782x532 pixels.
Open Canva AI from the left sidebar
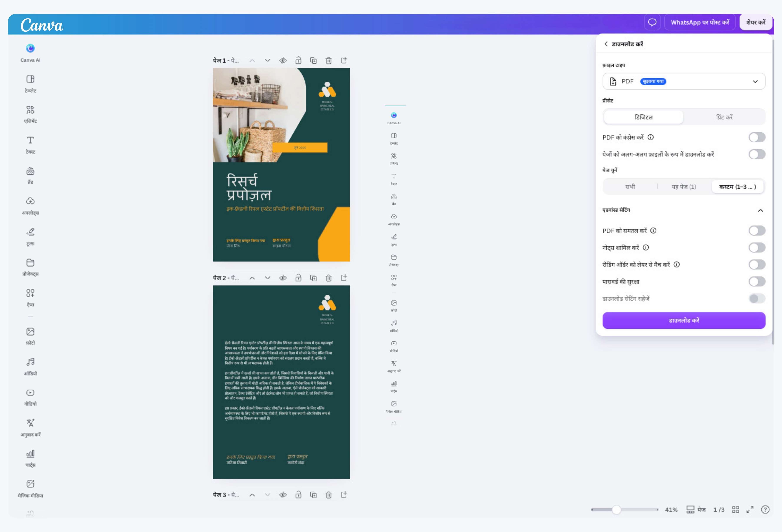(30, 53)
